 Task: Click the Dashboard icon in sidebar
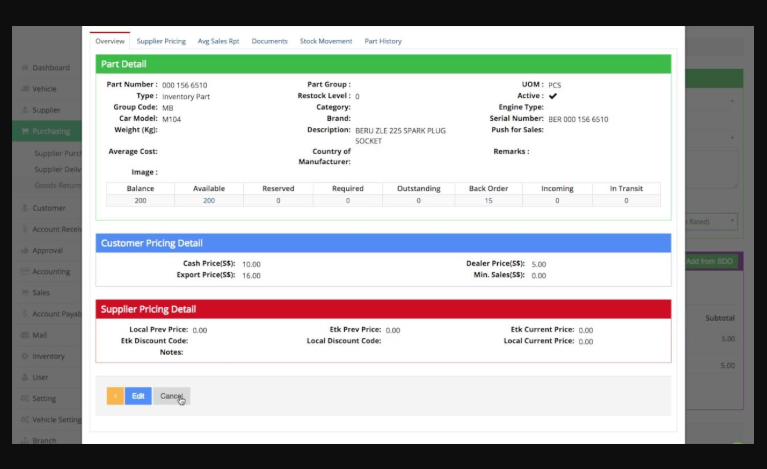(x=25, y=67)
